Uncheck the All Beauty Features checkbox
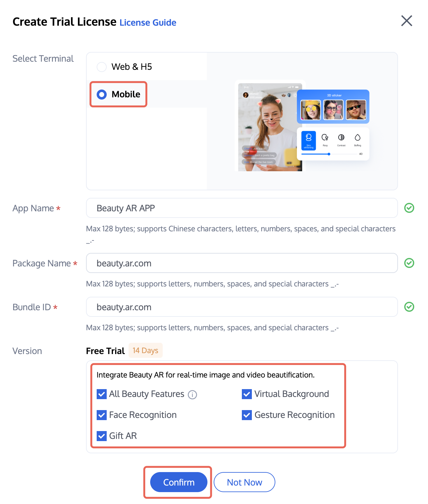Viewport: 428px width, 504px height. click(102, 394)
